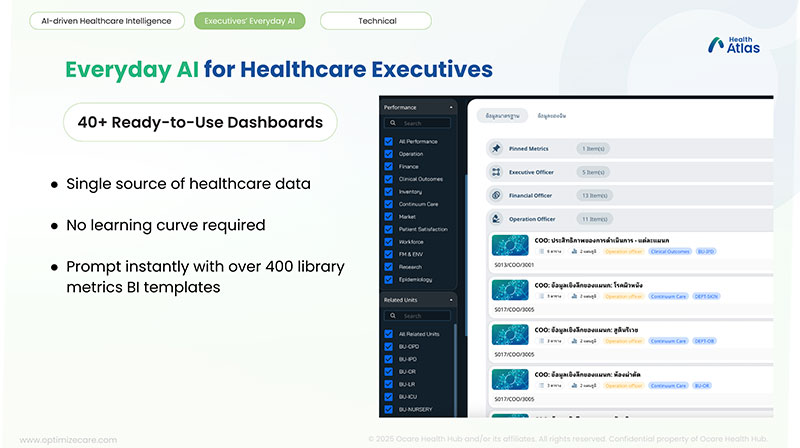Switch to the unselected Thai tab
The height and width of the screenshot is (448, 800).
click(x=552, y=116)
